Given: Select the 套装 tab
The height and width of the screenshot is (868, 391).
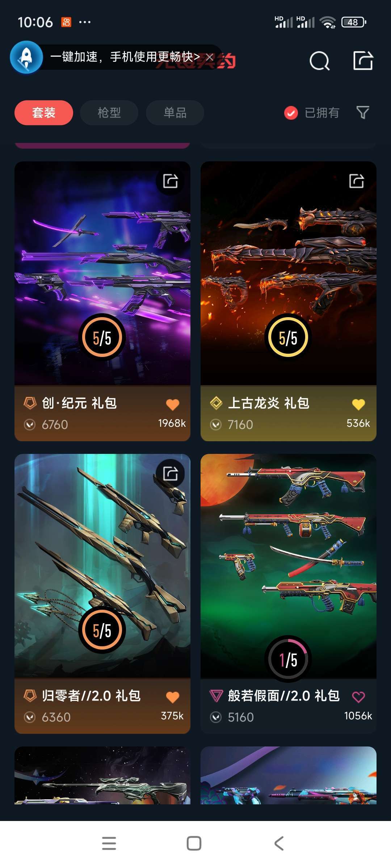Looking at the screenshot, I should coord(44,113).
